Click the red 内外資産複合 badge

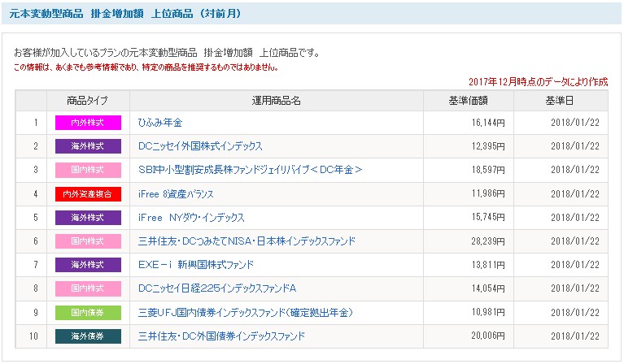tap(88, 194)
